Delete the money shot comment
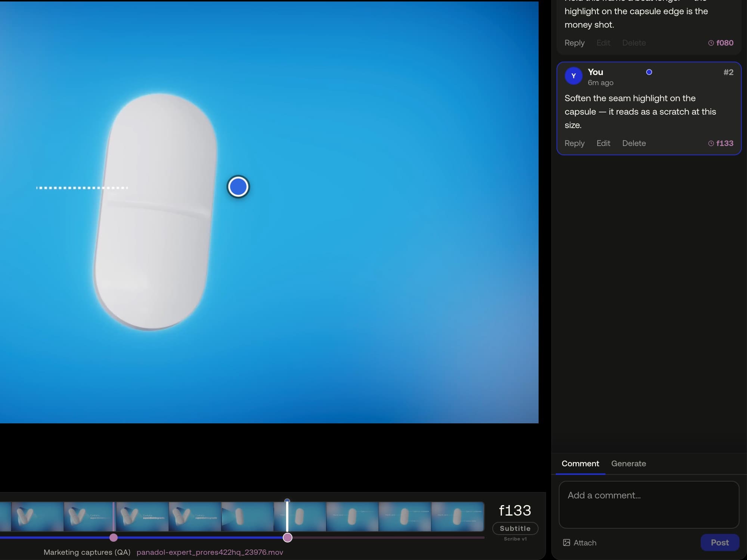Image resolution: width=747 pixels, height=560 pixels. coord(634,43)
